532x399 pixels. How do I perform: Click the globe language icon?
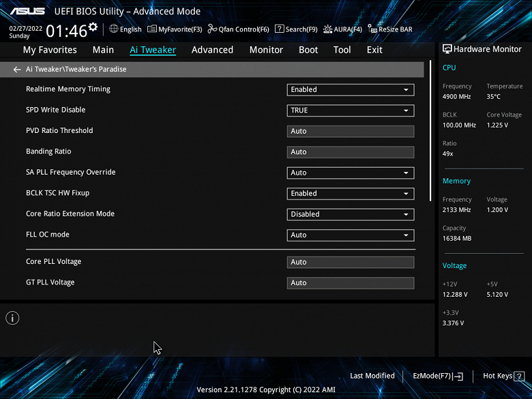[114, 29]
